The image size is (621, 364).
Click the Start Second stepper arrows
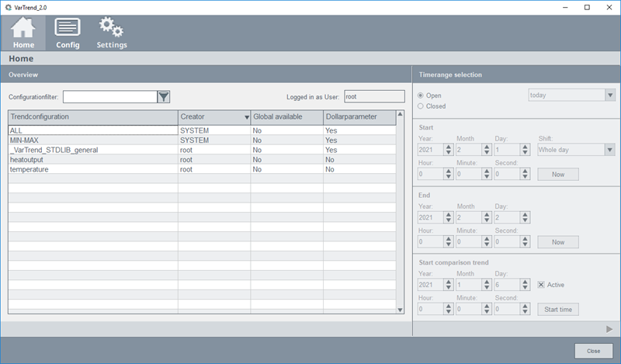[x=526, y=174]
